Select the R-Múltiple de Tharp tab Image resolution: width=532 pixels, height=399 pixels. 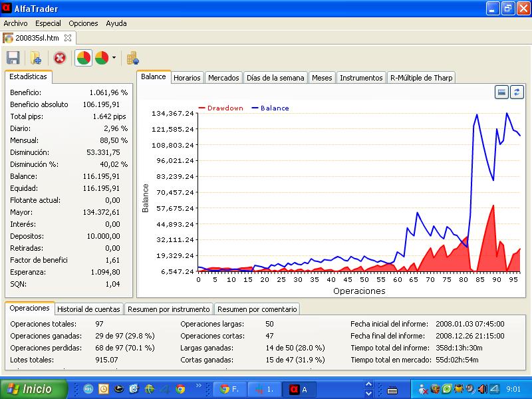[421, 78]
